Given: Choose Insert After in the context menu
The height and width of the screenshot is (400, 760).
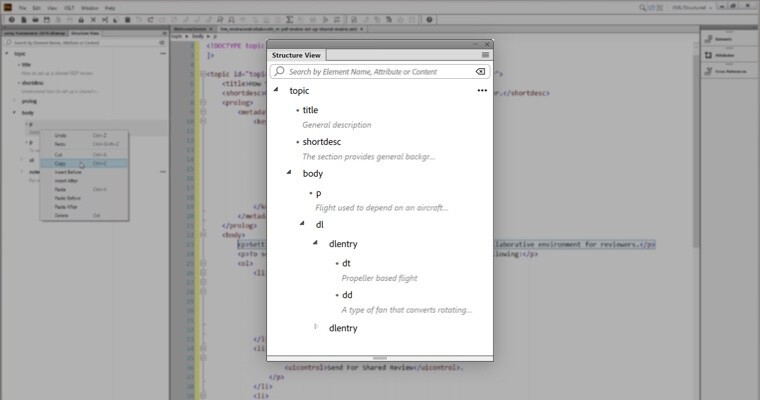Looking at the screenshot, I should tap(84, 181).
